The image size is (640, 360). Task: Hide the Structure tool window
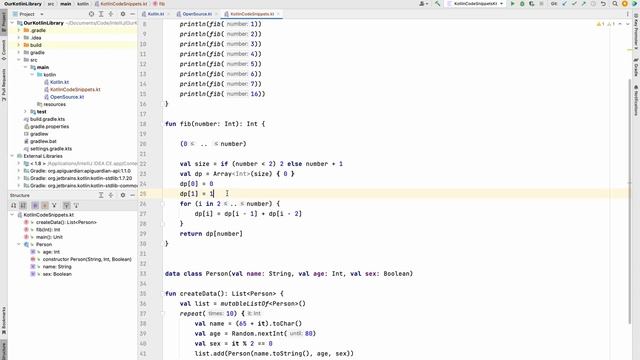[132, 196]
